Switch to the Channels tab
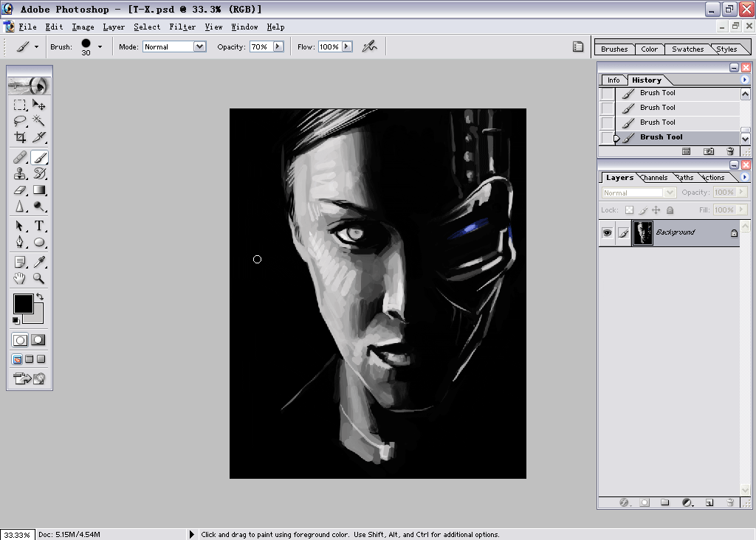Viewport: 756px width, 540px height. pos(654,178)
